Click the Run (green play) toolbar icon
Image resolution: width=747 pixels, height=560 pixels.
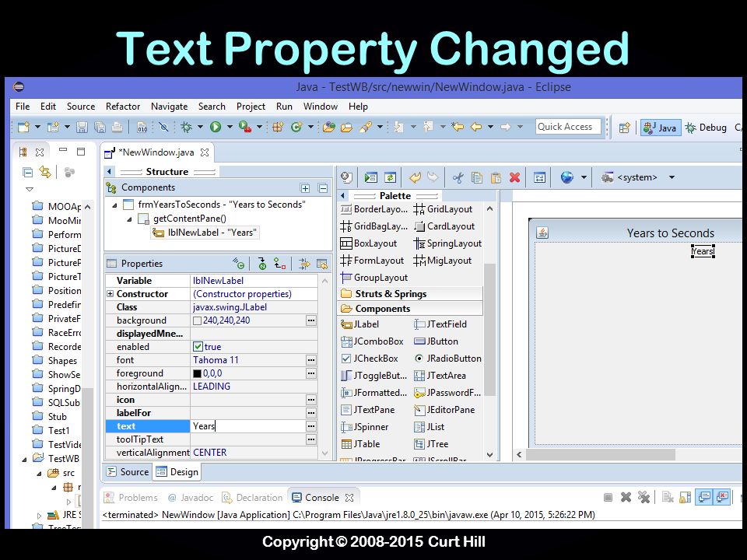(216, 127)
